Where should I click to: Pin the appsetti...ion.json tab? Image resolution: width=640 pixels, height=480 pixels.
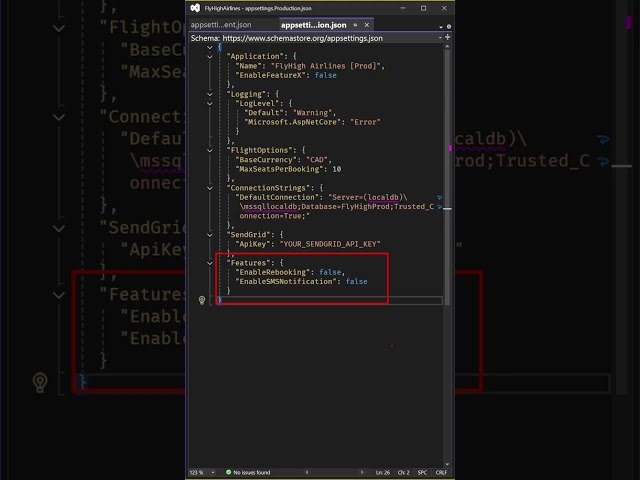pos(355,25)
